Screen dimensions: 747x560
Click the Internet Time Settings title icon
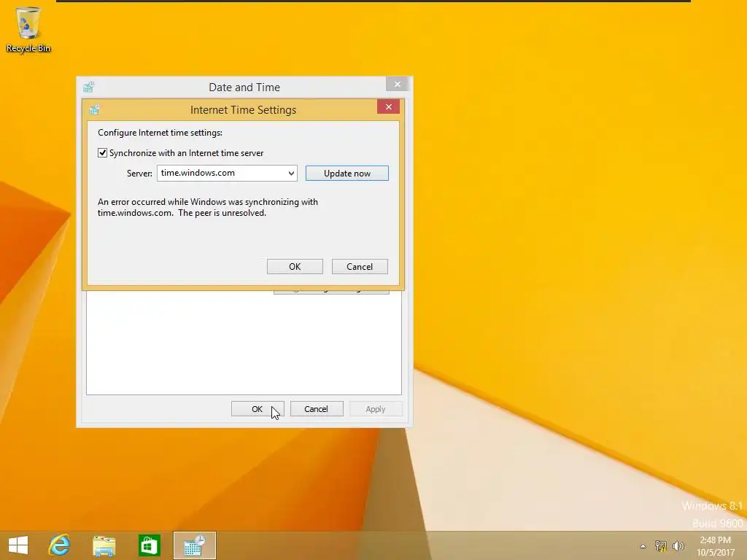click(94, 110)
